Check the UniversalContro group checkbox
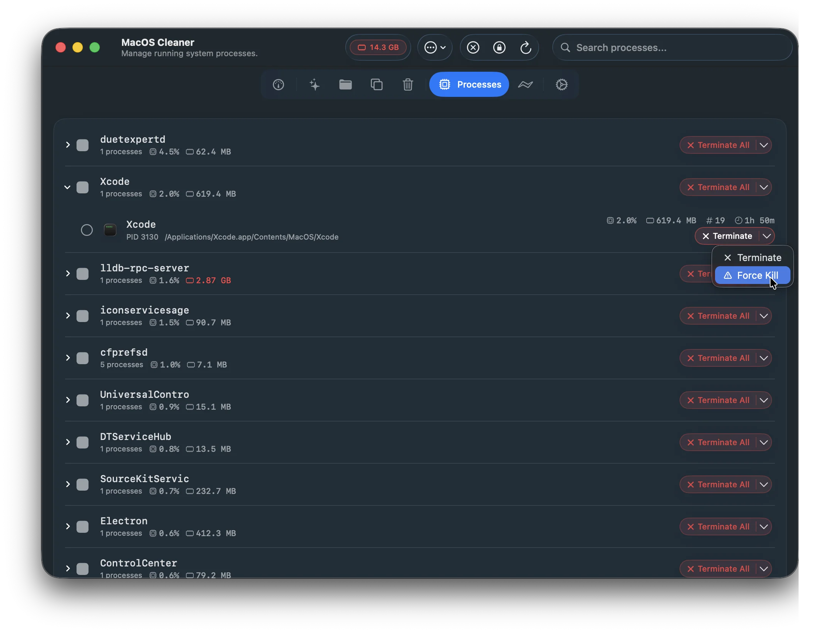This screenshot has width=840, height=633. pos(82,400)
